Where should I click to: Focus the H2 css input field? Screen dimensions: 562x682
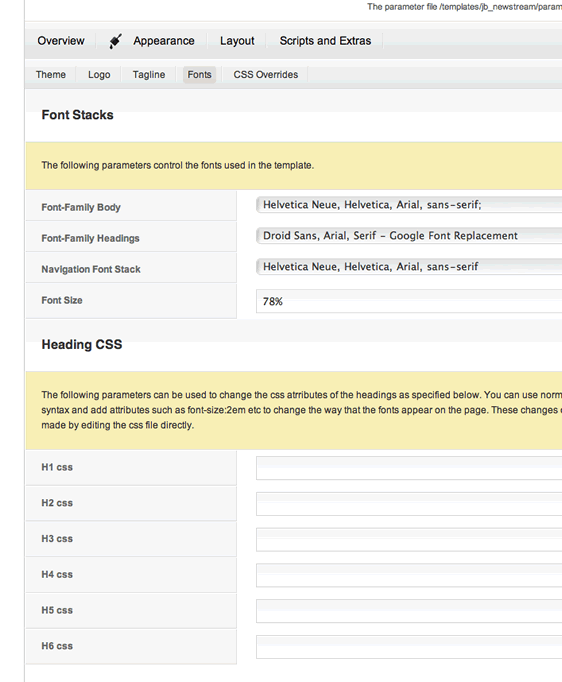409,504
